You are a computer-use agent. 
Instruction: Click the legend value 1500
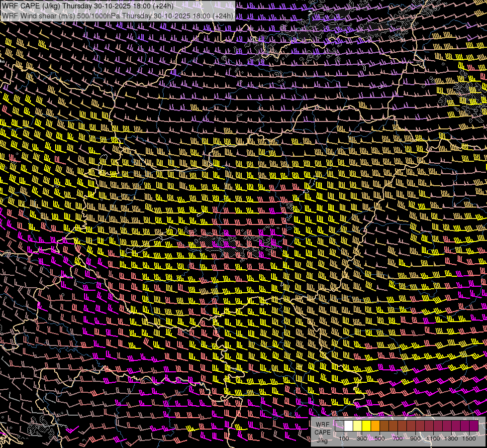(x=469, y=439)
